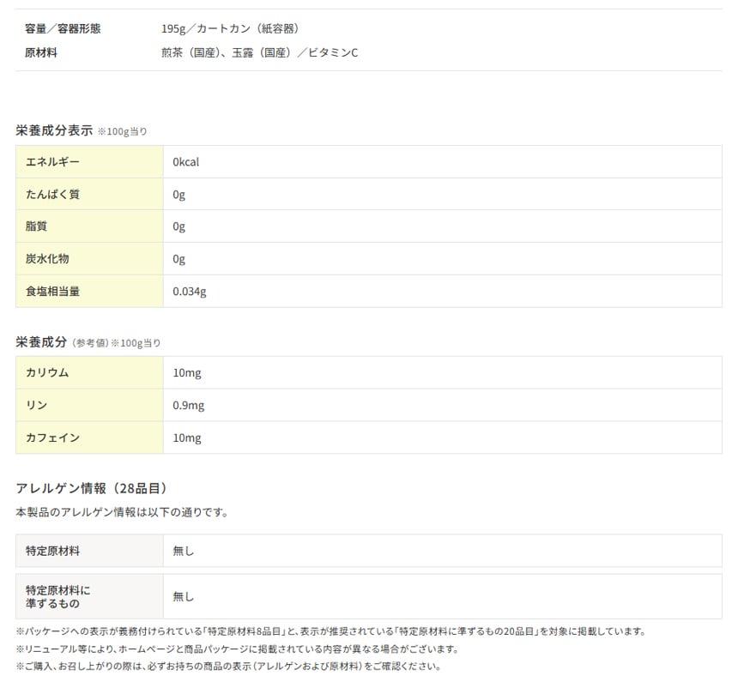Click the エネルギー row header
The image size is (738, 700).
(x=53, y=162)
